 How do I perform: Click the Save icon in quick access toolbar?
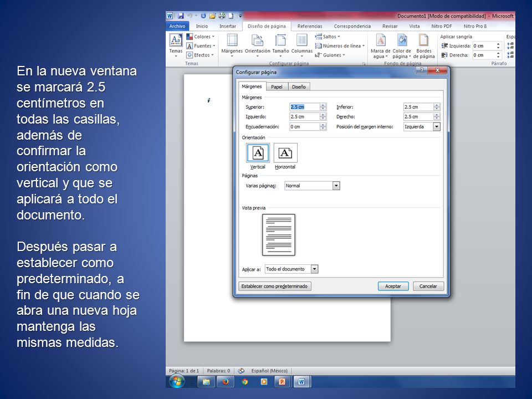tap(181, 16)
